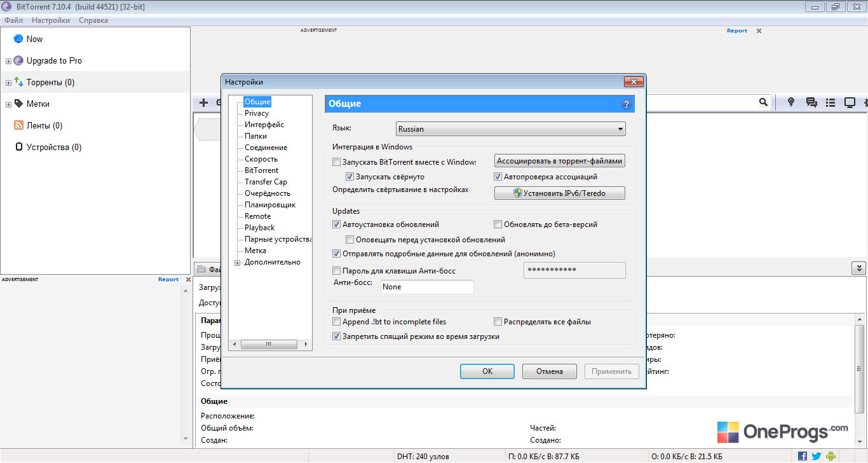Image resolution: width=868 pixels, height=463 pixels.
Task: Select Соединение in settings tree
Action: click(266, 148)
